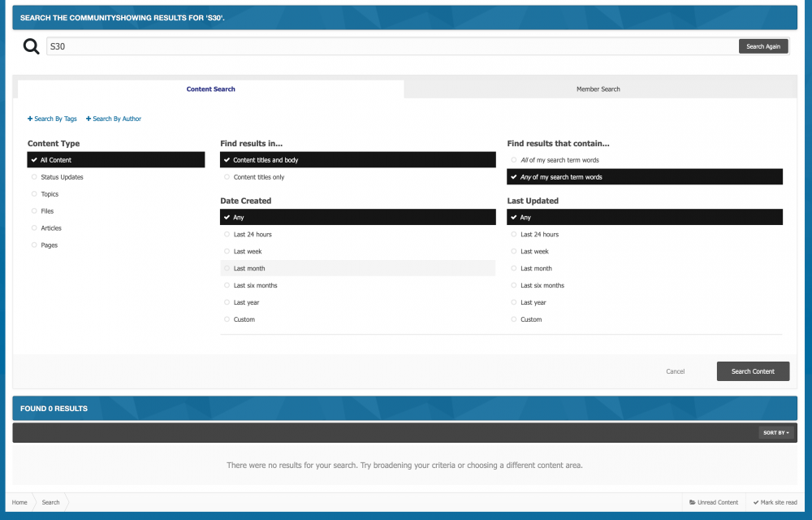Viewport: 812px width, 520px height.
Task: Click the plus icon beside Search By Tags
Action: pos(30,119)
